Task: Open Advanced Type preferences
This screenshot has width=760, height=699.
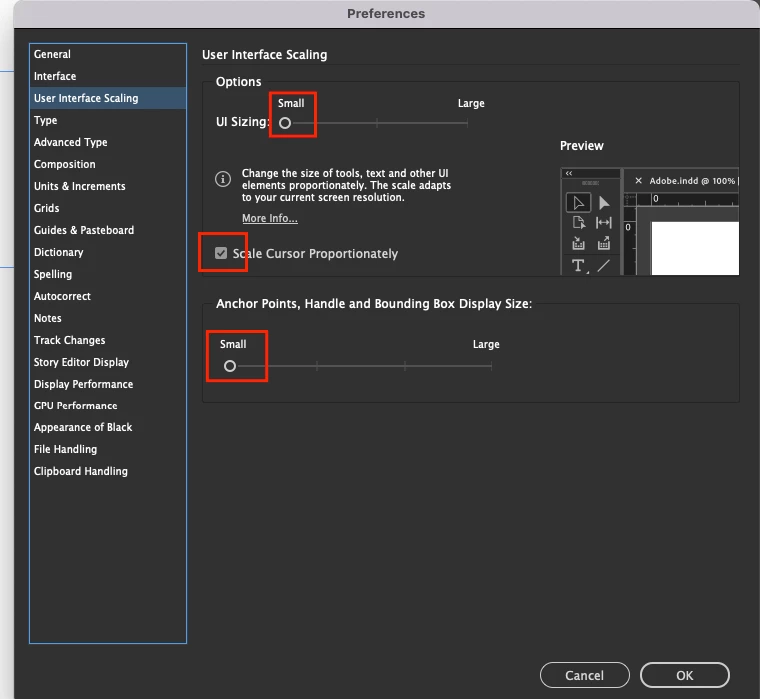Action: coord(108,142)
